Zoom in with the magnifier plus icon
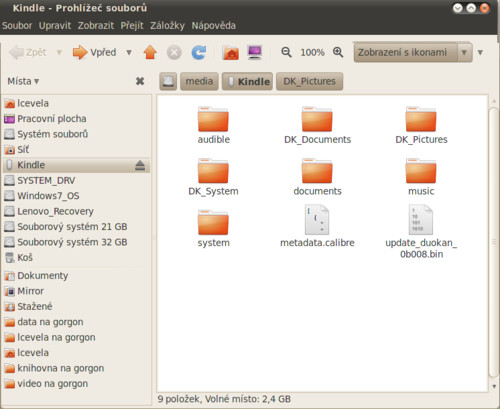This screenshot has height=409, width=500. pos(338,52)
